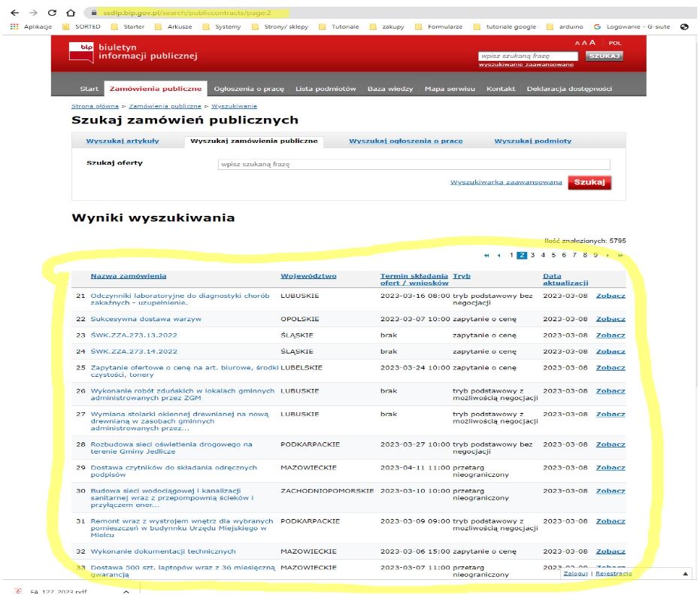
Task: Switch to the Wyszukaj podmioty tab
Action: (532, 141)
